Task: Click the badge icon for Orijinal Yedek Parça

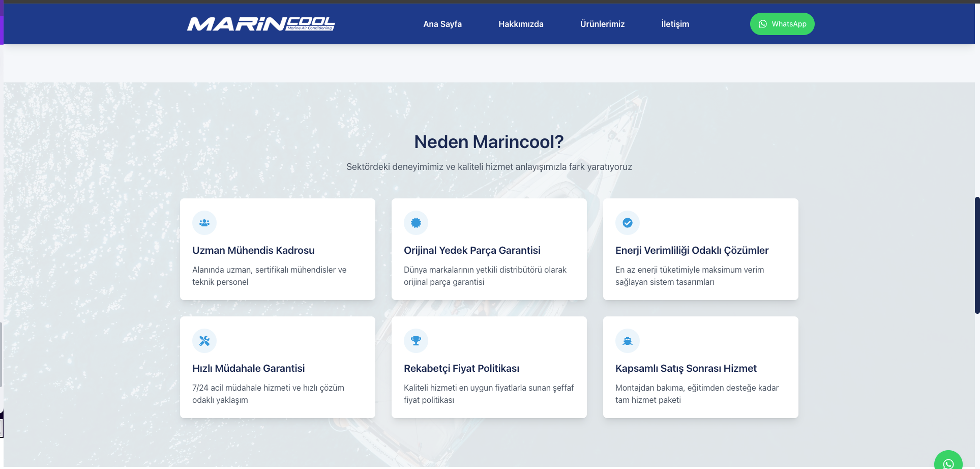Action: point(416,223)
